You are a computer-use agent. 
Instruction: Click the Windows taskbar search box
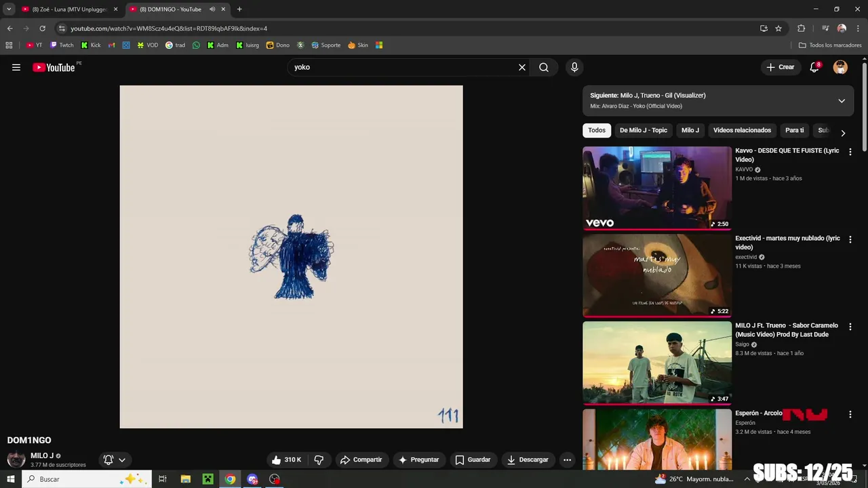click(87, 479)
